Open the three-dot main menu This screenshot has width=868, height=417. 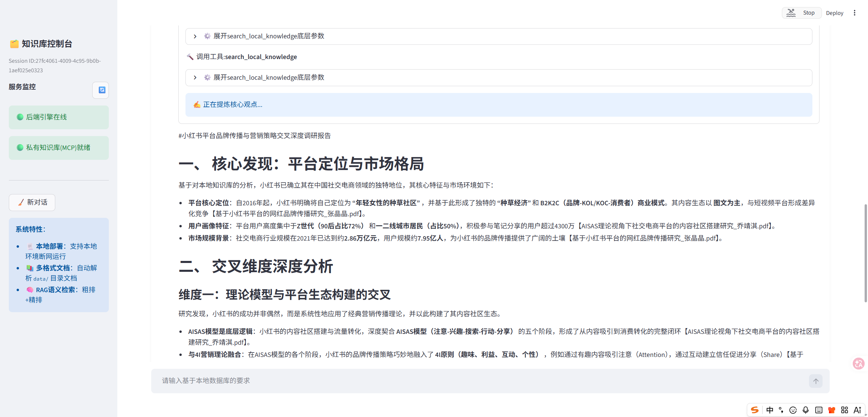854,13
